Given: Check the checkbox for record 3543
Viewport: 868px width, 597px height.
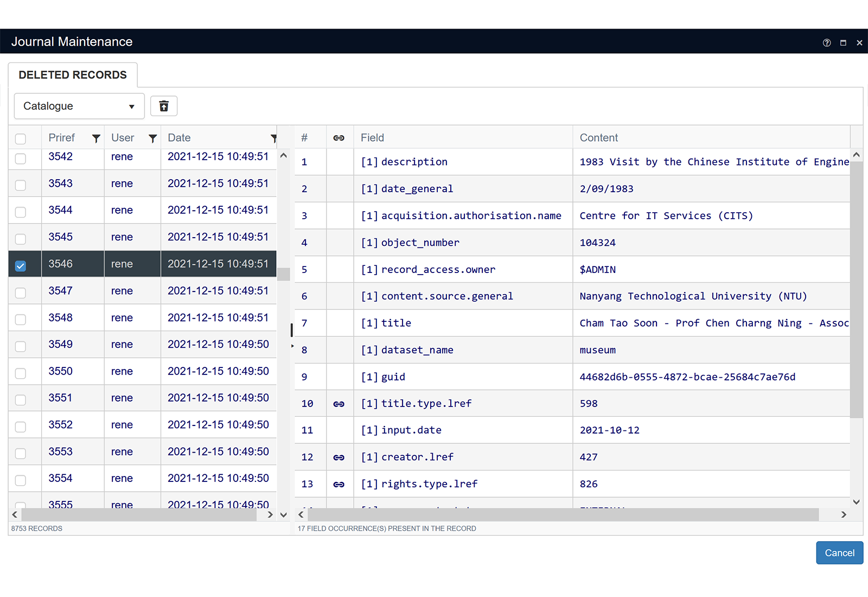Looking at the screenshot, I should pos(21,185).
